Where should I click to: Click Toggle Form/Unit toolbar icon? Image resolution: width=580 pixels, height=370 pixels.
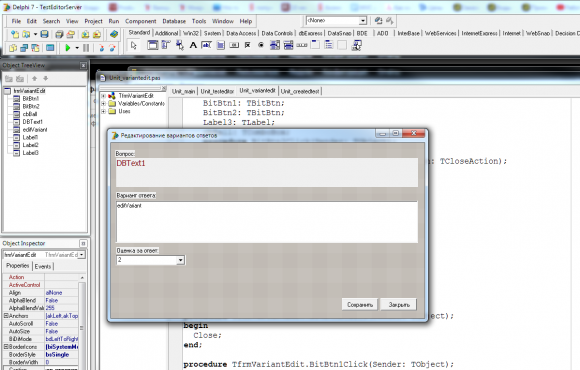click(36, 48)
